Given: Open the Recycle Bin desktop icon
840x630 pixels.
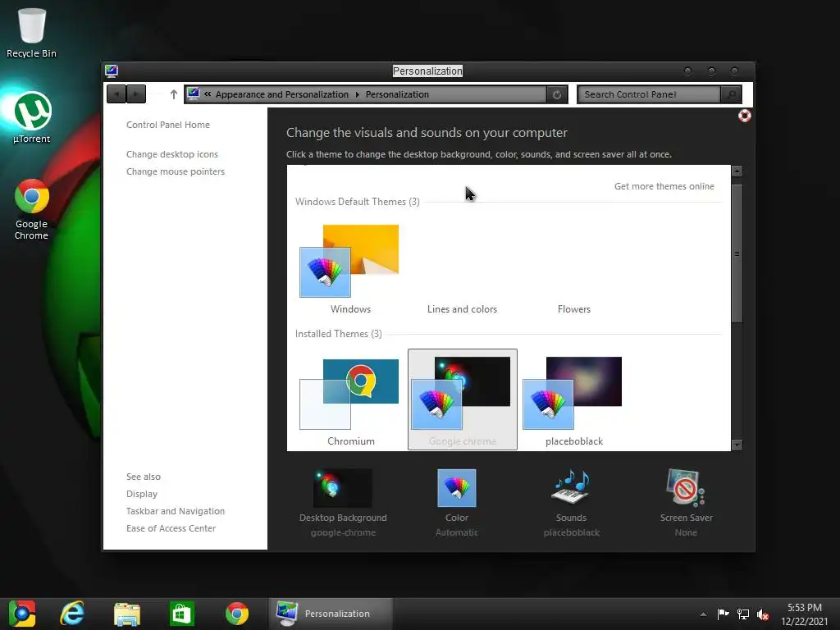Looking at the screenshot, I should (32, 32).
